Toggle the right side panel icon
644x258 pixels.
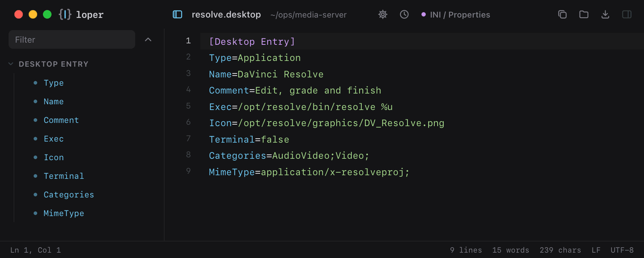[x=627, y=14]
